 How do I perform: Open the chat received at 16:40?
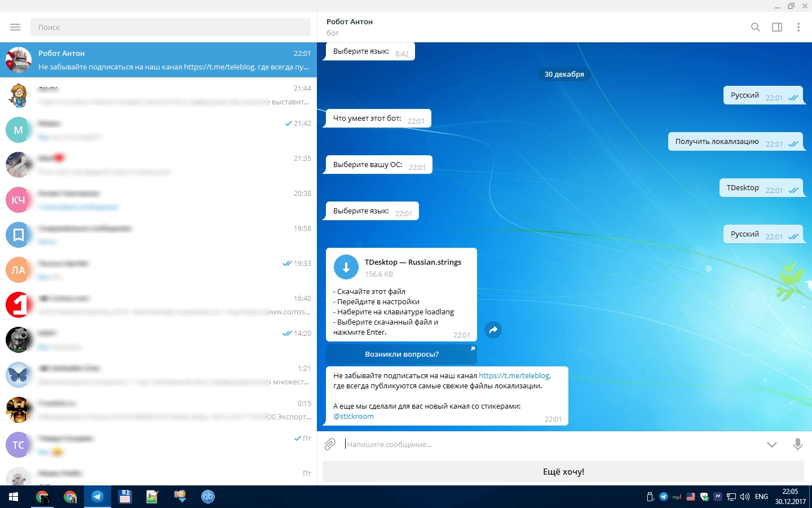158,305
